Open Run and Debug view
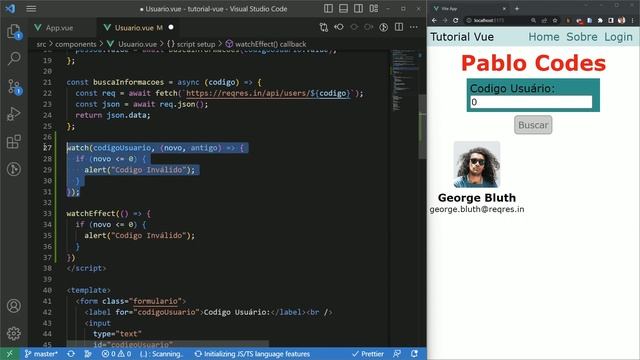The image size is (640, 360). tap(14, 114)
